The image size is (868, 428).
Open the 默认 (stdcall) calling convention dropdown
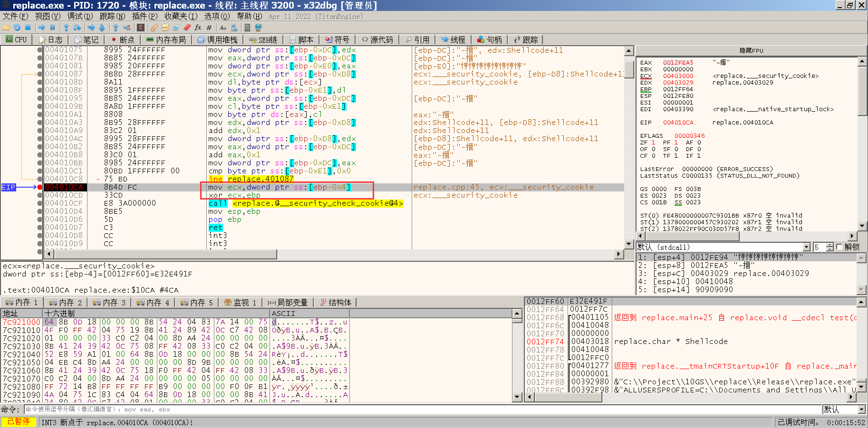pos(807,247)
